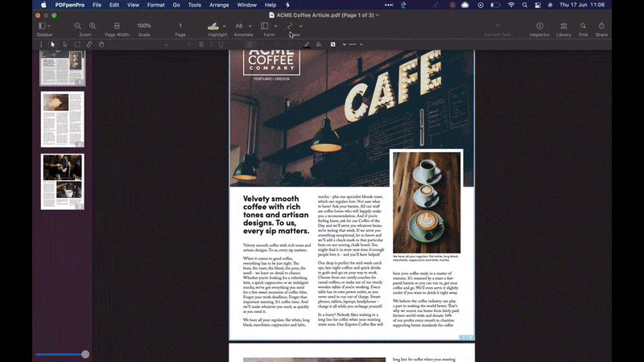Select page 1 thumbnail in sidebar
Viewport: 644px width, 362px height.
pyautogui.click(x=63, y=68)
